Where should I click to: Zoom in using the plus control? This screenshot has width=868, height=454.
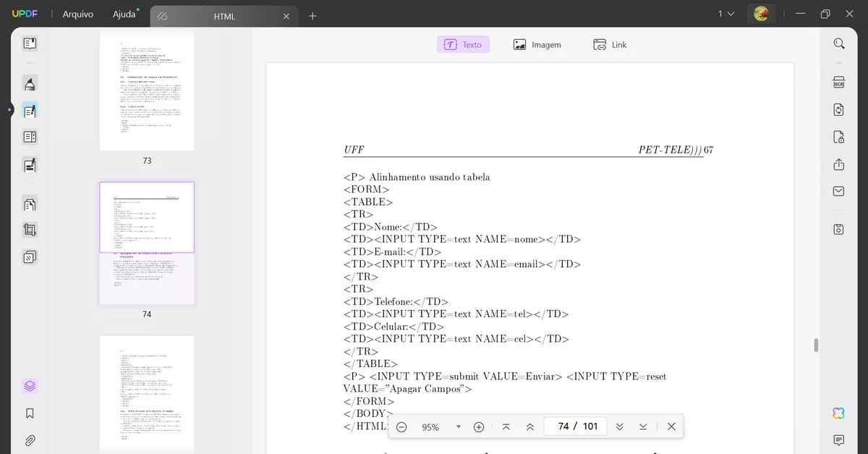tap(479, 426)
